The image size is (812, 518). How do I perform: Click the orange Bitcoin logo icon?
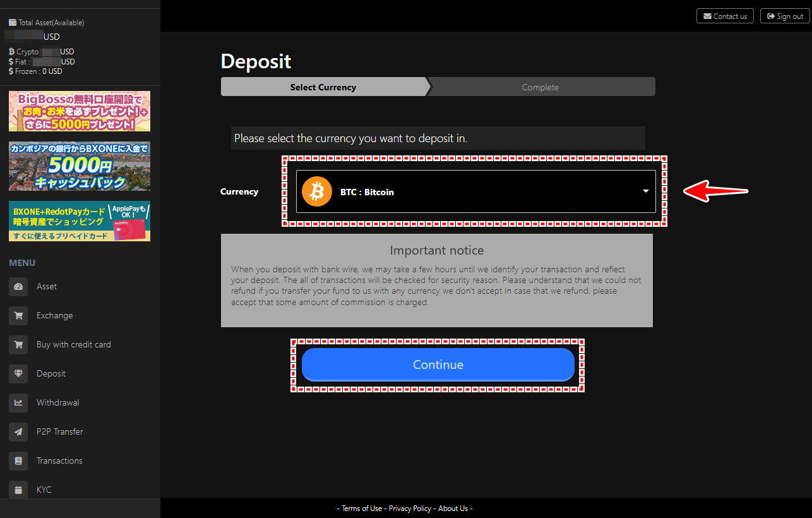click(x=317, y=191)
